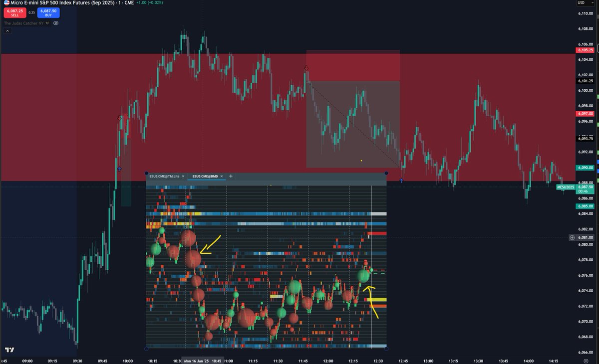Collapse the indicator legend with the chevron

tap(7, 30)
